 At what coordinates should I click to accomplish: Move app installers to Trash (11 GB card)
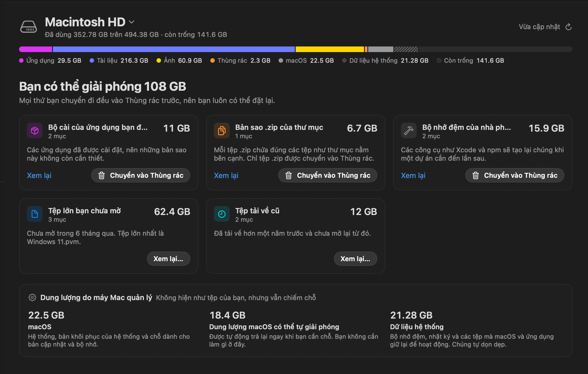(x=141, y=175)
